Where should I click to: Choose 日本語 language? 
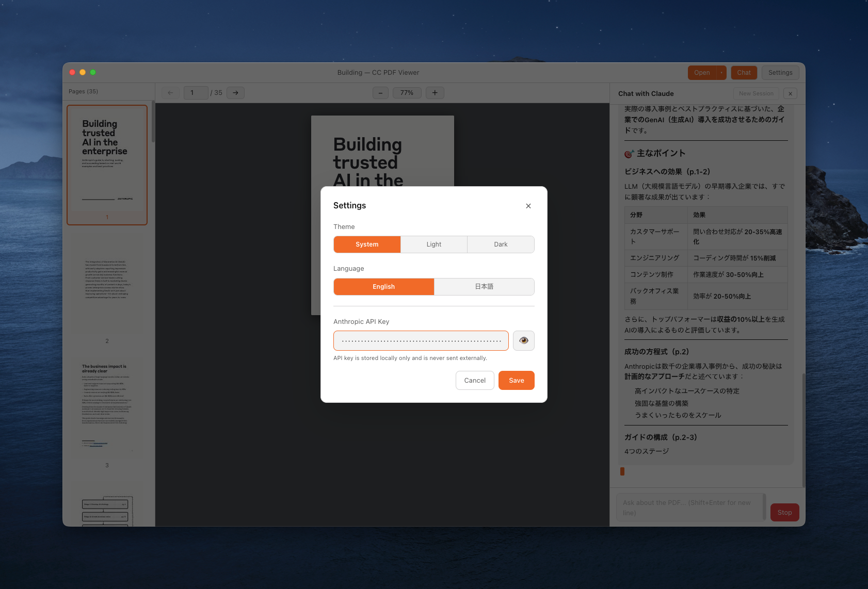pyautogui.click(x=484, y=287)
